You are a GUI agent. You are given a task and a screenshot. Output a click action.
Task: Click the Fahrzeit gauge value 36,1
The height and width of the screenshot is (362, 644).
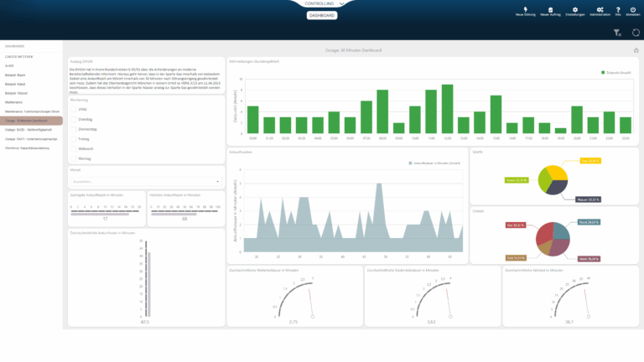569,322
